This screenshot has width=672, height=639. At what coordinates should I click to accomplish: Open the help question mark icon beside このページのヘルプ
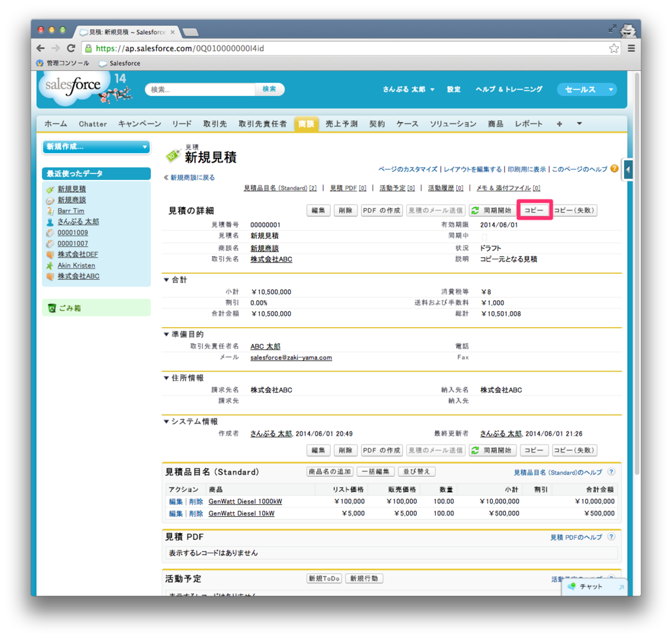coord(614,169)
